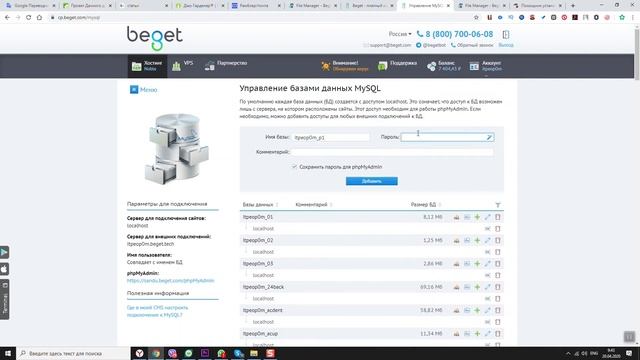Open the phpMyAdmin link in sidebar

coord(171,281)
